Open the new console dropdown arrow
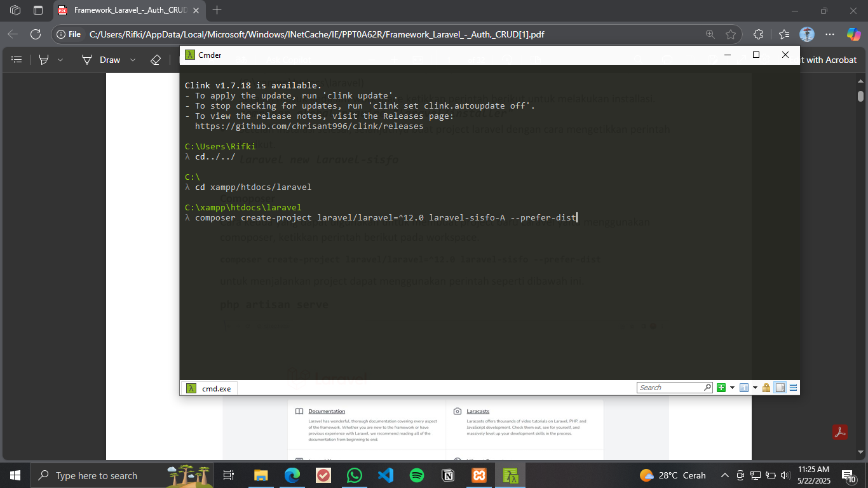The image size is (868, 488). click(732, 388)
